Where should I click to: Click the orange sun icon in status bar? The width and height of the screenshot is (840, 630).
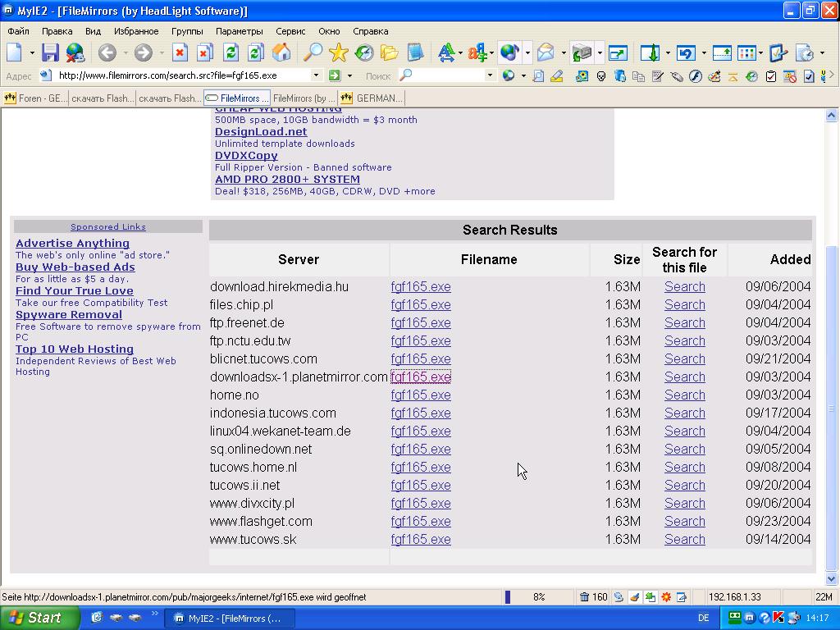coord(666,597)
